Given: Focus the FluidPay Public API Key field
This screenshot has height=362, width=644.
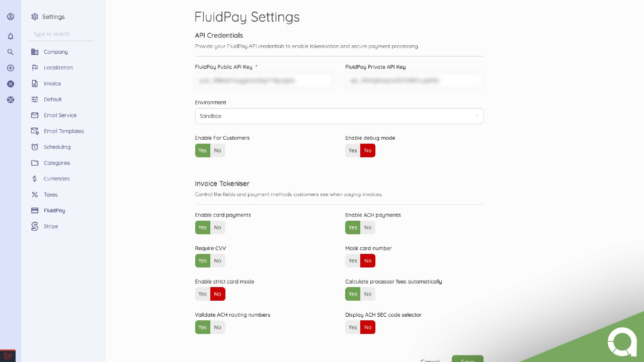Looking at the screenshot, I should click(264, 80).
